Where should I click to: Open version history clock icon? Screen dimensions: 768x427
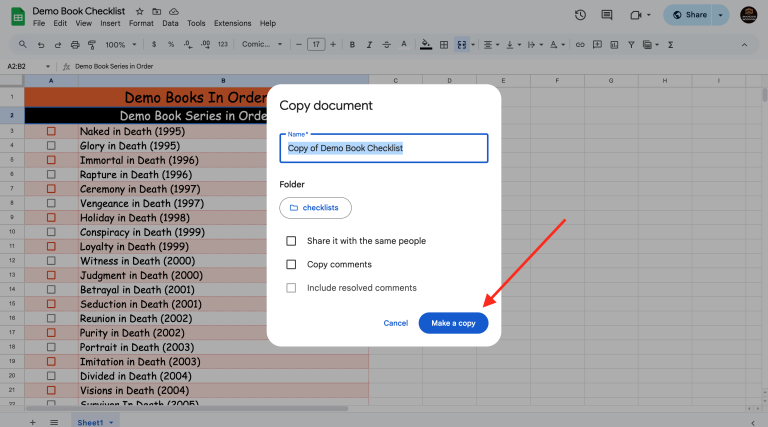pyautogui.click(x=581, y=15)
